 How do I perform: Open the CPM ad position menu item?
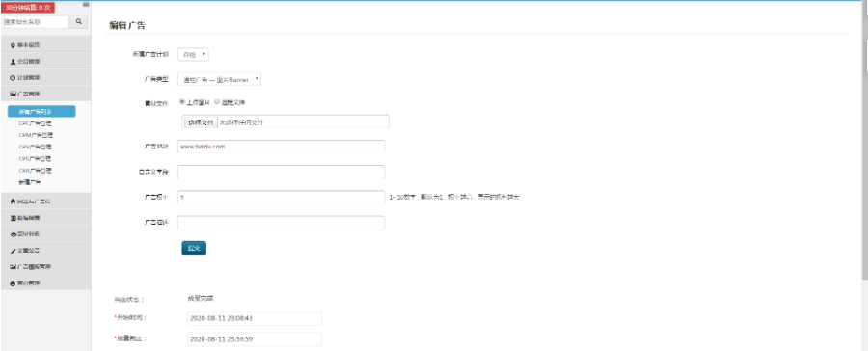tap(36, 135)
